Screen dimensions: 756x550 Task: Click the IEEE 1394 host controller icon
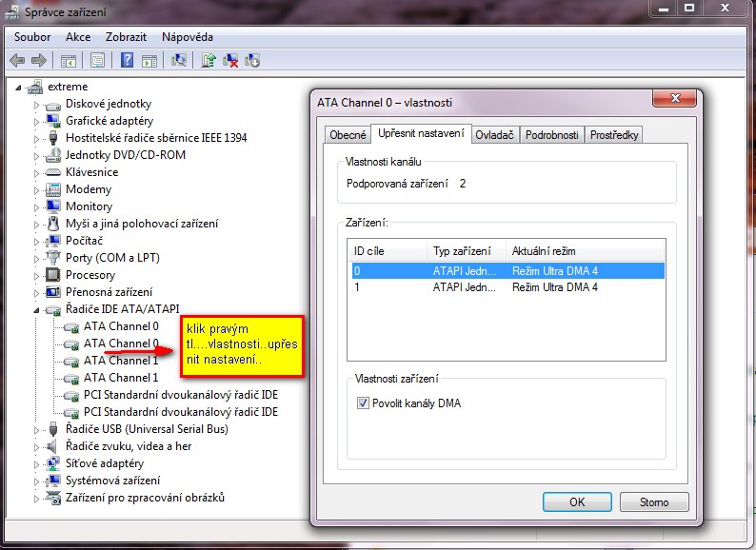[53, 138]
